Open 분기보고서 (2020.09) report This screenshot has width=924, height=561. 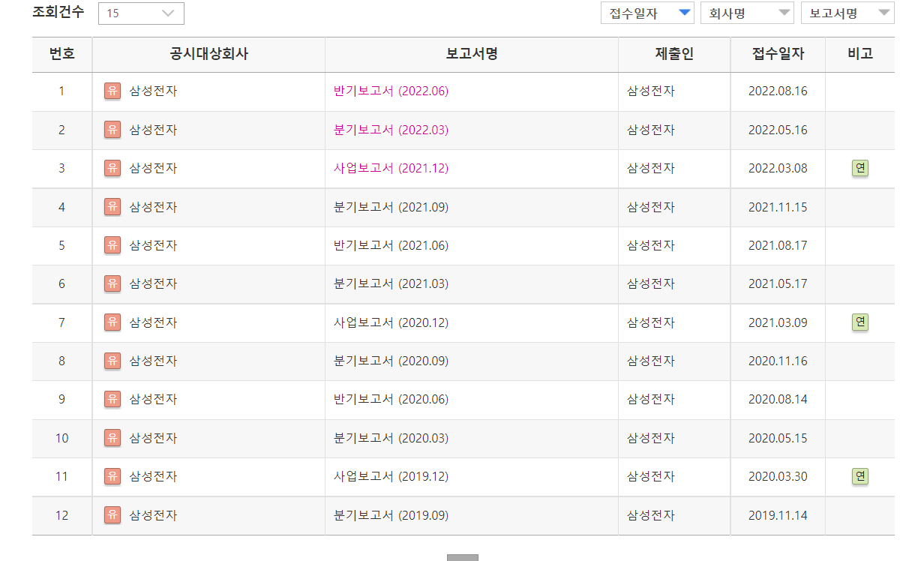tap(391, 361)
